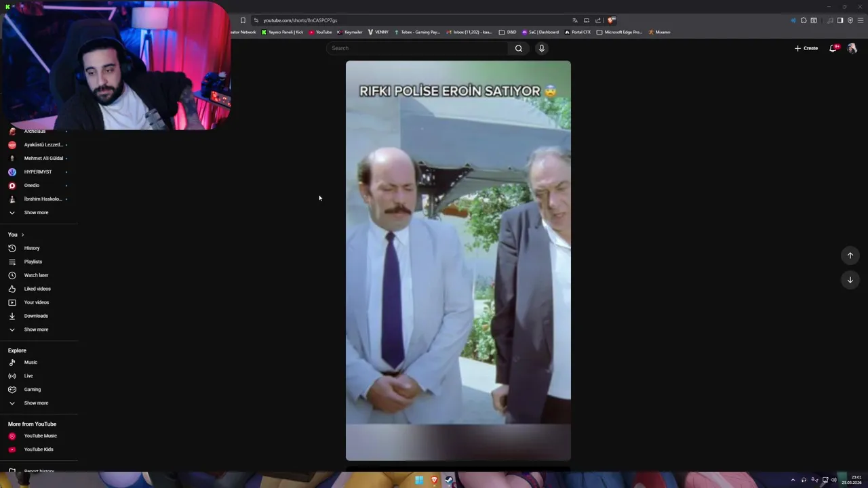This screenshot has width=868, height=488.
Task: Click the taskbar volume icon
Action: (x=833, y=480)
